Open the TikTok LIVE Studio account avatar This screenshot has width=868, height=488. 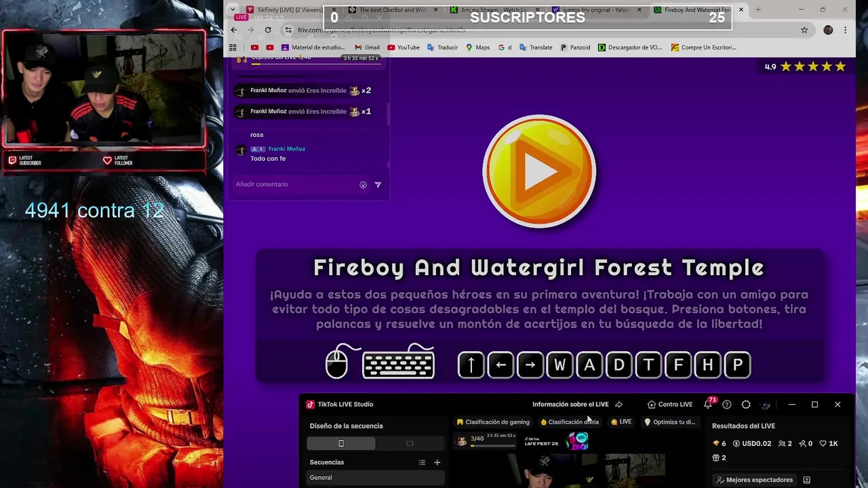766,405
